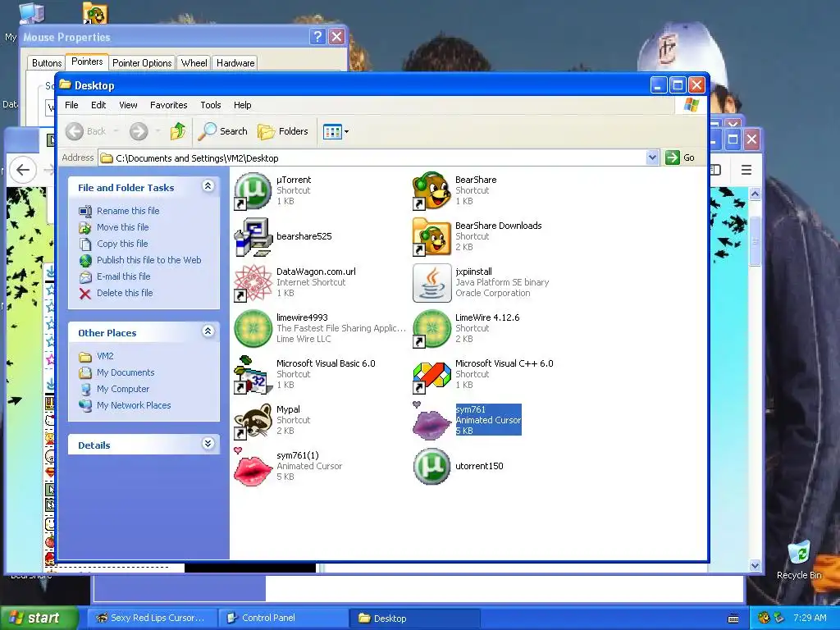This screenshot has width=840, height=630.
Task: Select the Mypal raccoon shortcut icon
Action: [253, 421]
